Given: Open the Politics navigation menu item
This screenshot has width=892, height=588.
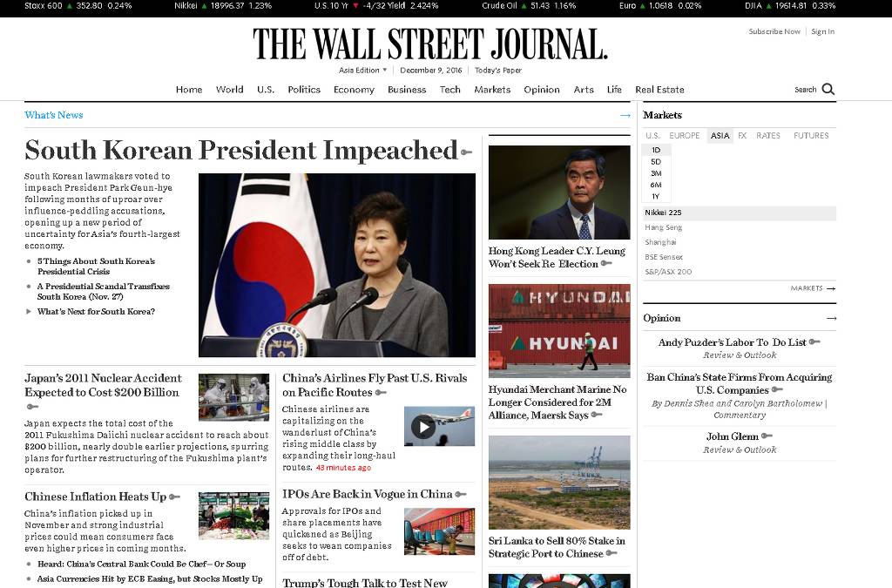Looking at the screenshot, I should 304,90.
